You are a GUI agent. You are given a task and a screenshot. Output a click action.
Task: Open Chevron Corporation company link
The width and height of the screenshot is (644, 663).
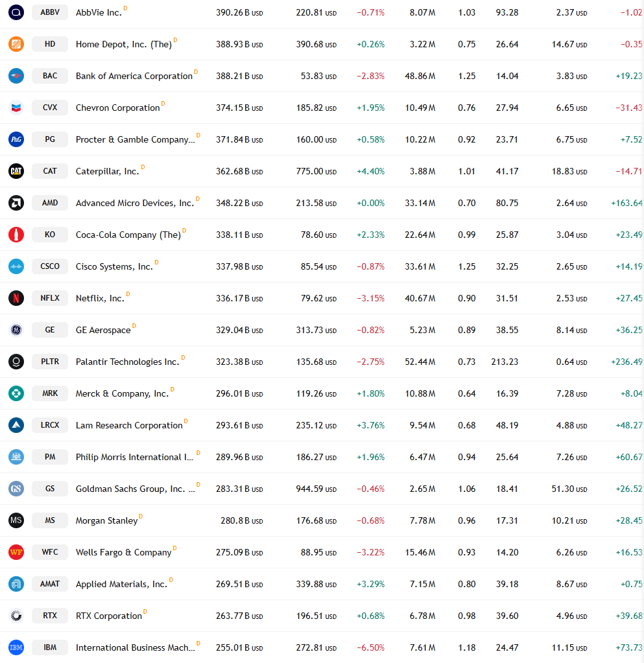click(x=117, y=108)
